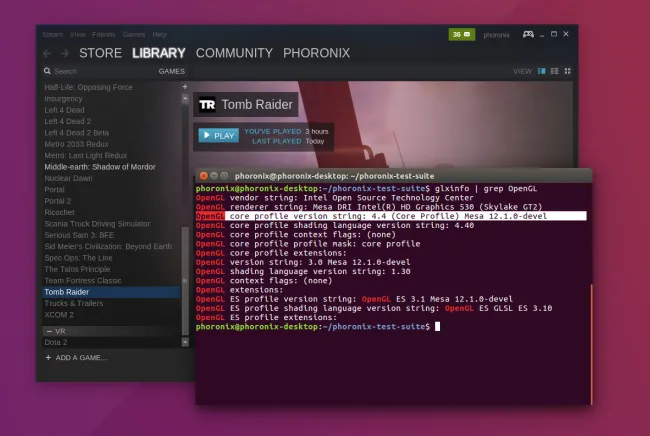Image resolution: width=650 pixels, height=436 pixels.
Task: Open the Help menu
Action: tap(160, 34)
